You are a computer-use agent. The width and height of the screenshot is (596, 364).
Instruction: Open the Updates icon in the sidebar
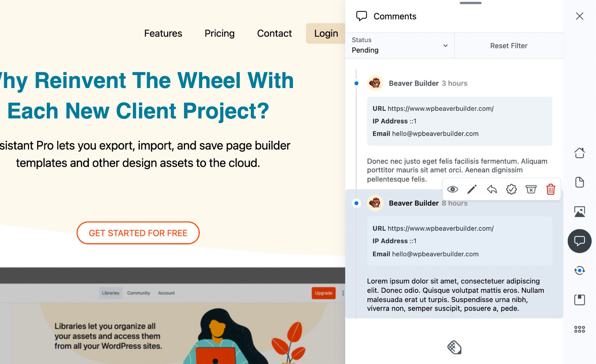click(x=579, y=270)
